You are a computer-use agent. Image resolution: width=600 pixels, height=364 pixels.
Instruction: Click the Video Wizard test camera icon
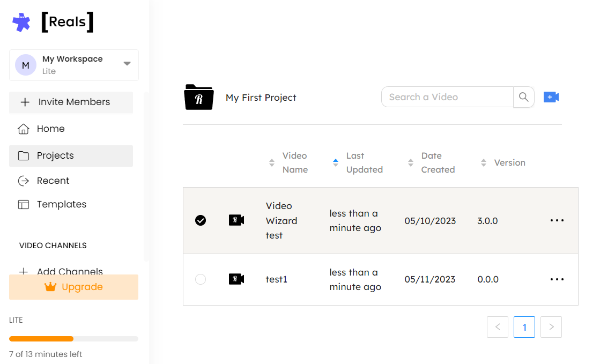click(x=236, y=220)
